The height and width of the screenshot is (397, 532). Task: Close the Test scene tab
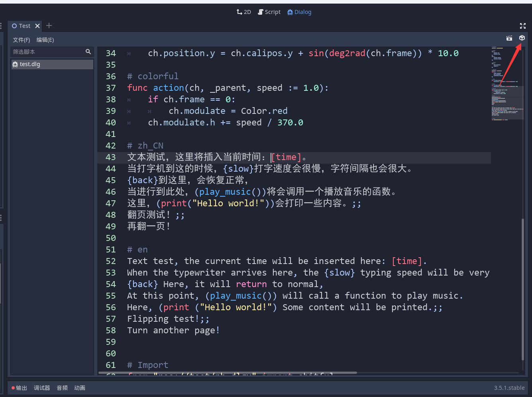click(x=37, y=26)
